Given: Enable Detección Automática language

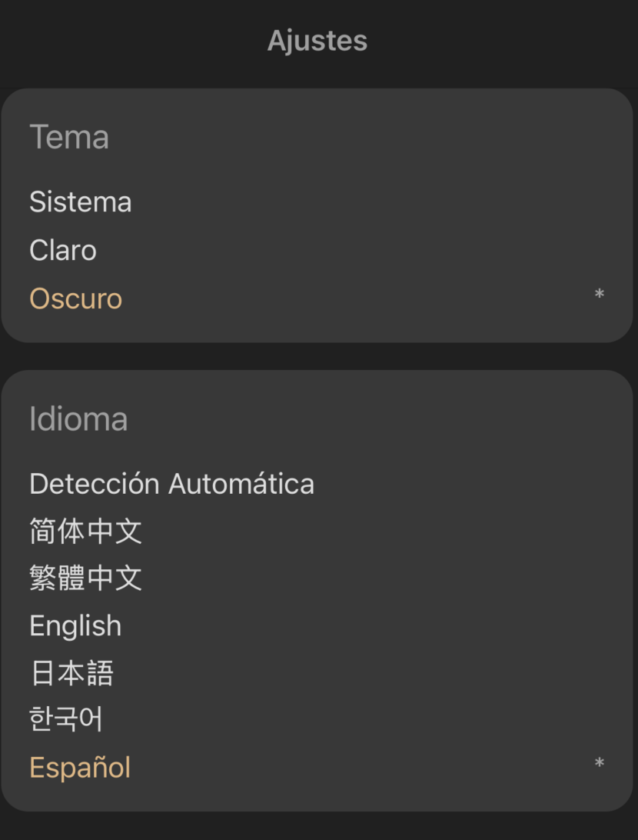Looking at the screenshot, I should coord(171,484).
